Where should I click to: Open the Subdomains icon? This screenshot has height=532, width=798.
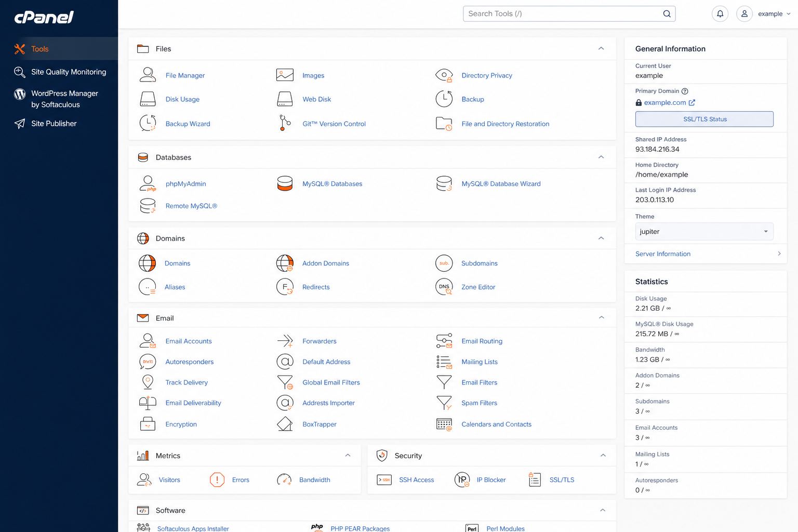444,263
